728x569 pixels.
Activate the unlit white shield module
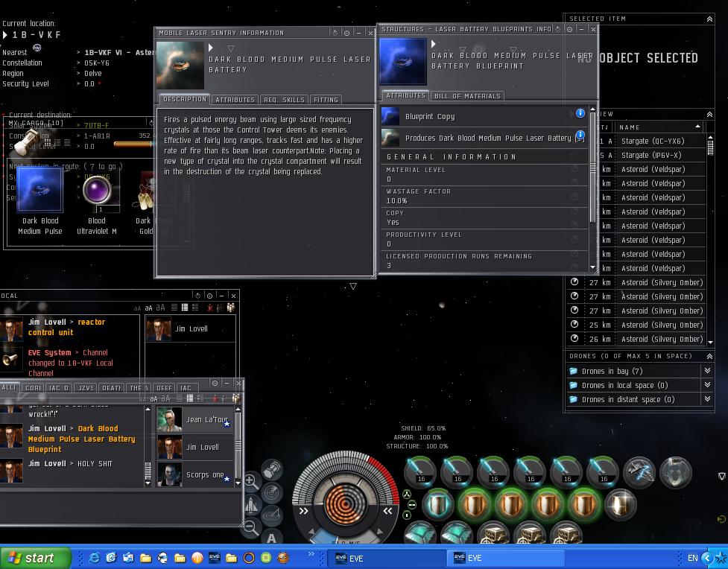click(620, 504)
